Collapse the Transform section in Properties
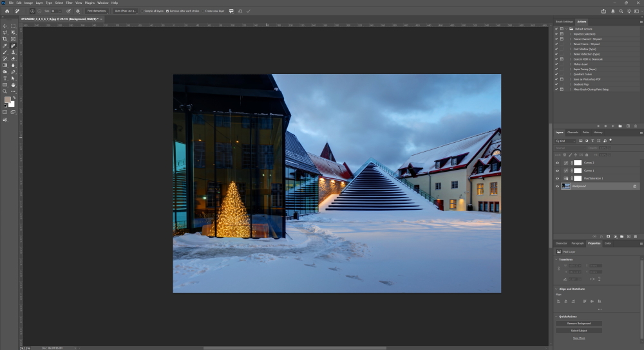This screenshot has height=350, width=644. point(558,259)
